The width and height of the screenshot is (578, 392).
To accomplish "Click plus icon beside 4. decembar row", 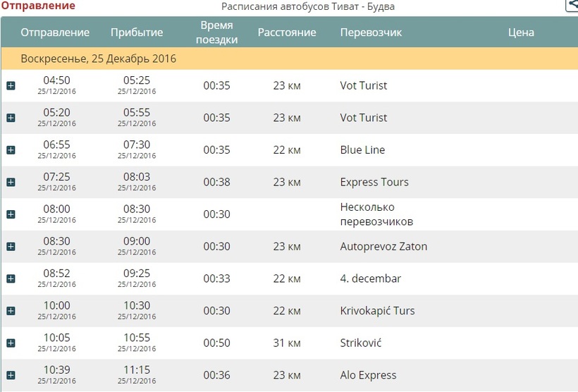I will (x=11, y=278).
